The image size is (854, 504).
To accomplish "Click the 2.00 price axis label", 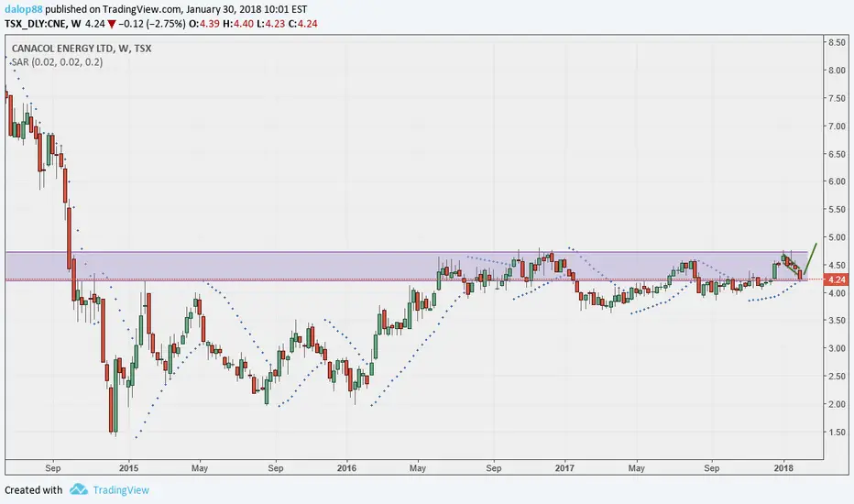I will [x=837, y=404].
